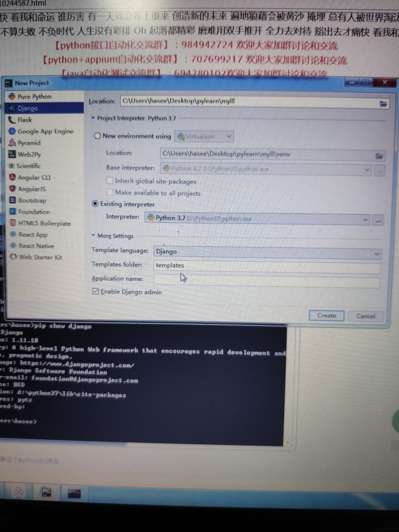Open base interpreter ellipsis button
Image resolution: width=399 pixels, height=532 pixels.
(380, 171)
